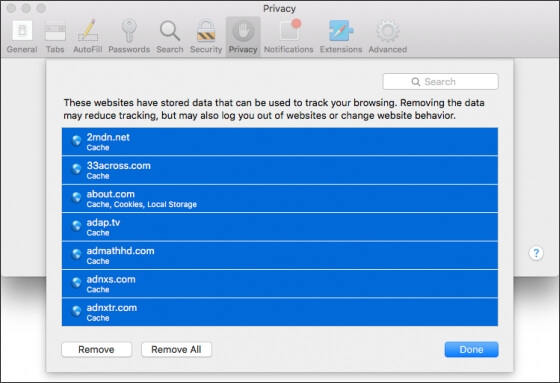
Task: Select the 2mdn.net row text
Action: pos(108,137)
